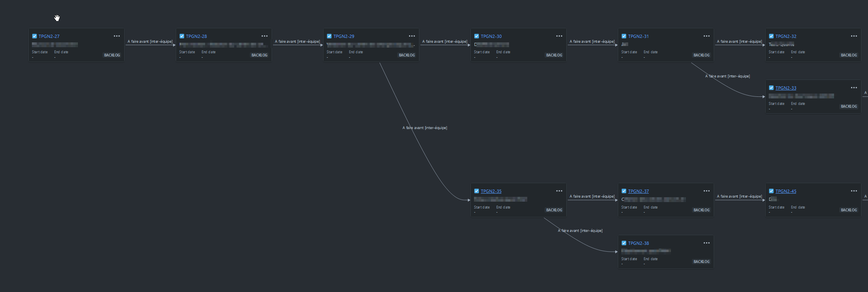Screen dimensions: 868x292
Task: Open issue link TPGN2-28
Action: [x=196, y=36]
